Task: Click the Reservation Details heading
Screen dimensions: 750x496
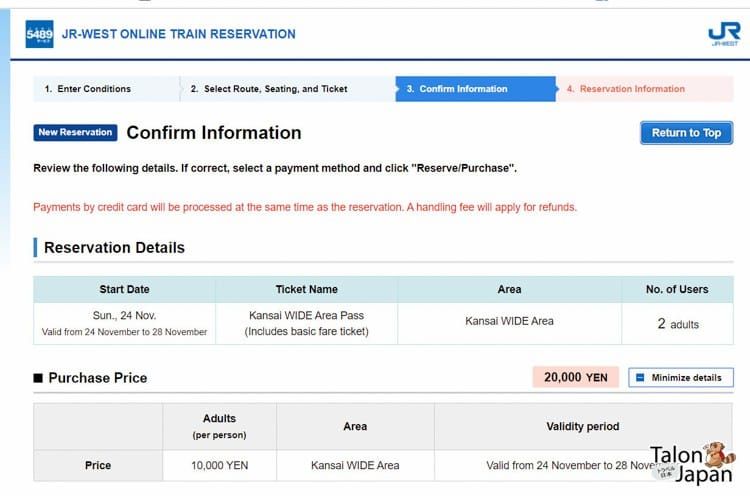Action: [x=114, y=248]
